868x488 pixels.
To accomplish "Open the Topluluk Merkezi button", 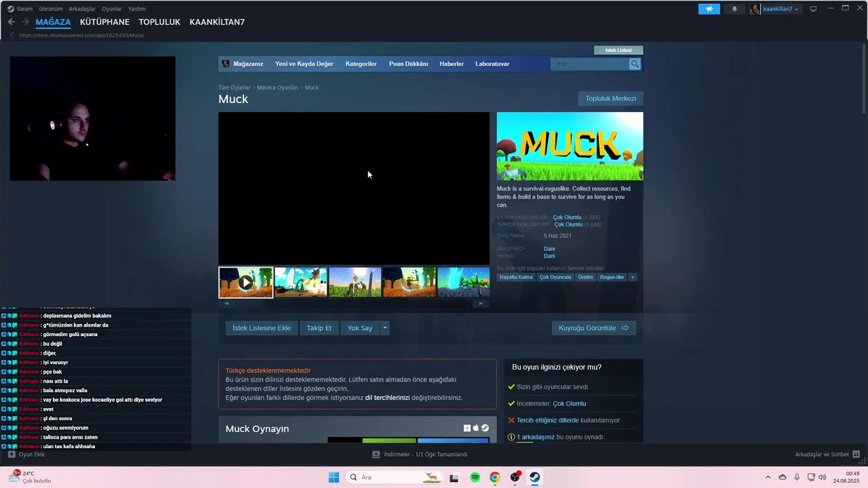I will click(610, 98).
